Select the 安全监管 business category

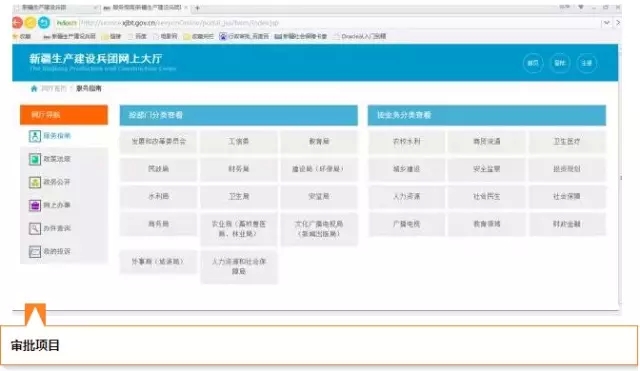pos(487,169)
